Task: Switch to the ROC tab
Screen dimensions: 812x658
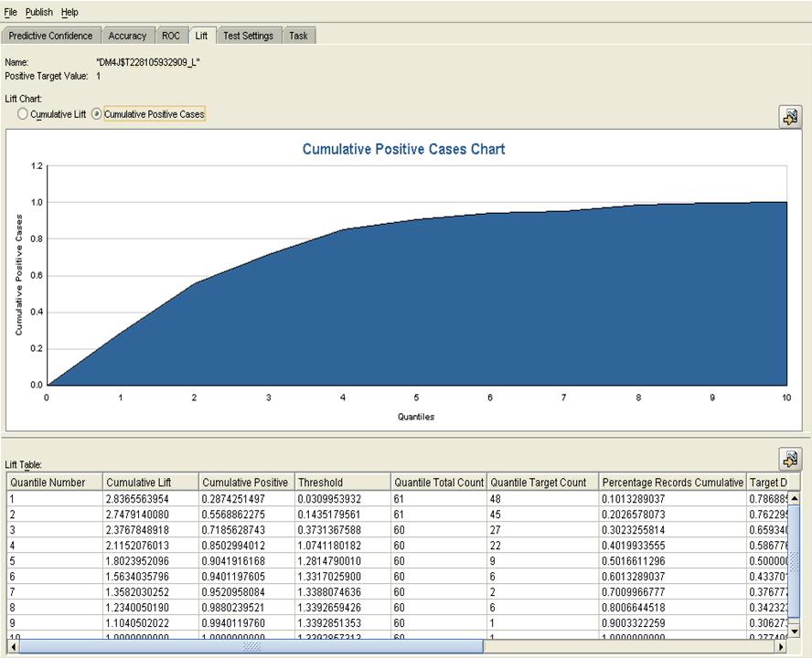Action: coord(171,36)
